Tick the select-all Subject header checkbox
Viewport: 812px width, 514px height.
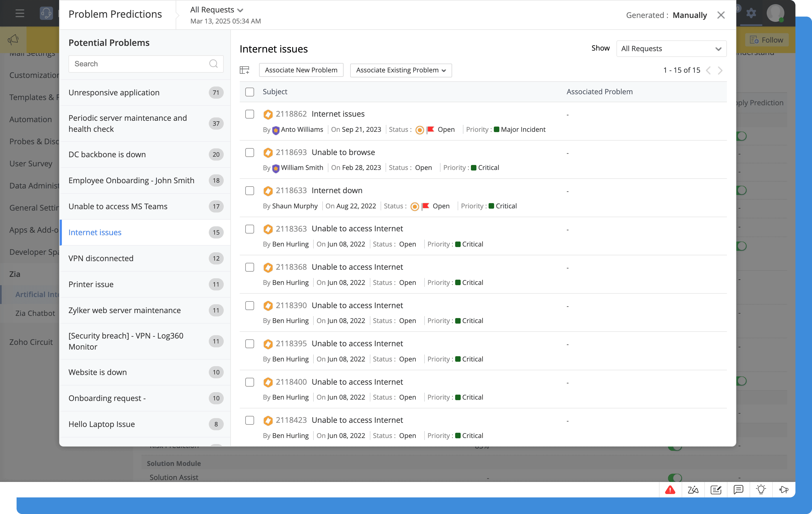click(249, 92)
